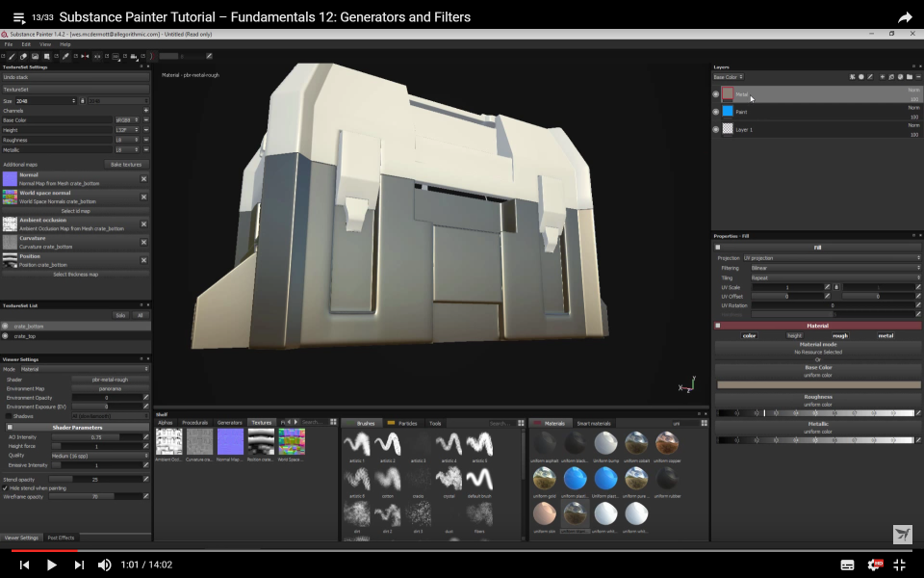Switch to Post Effects tab
924x578 pixels.
click(61, 538)
